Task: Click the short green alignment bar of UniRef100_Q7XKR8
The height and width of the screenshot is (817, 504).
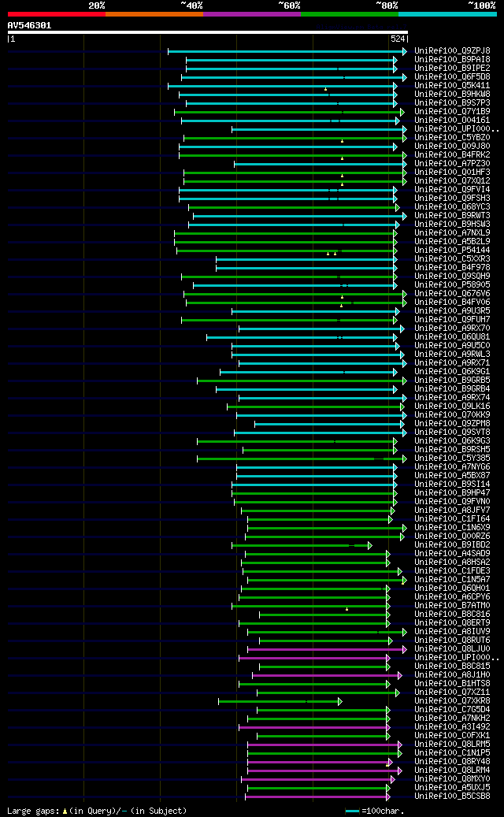Action: [280, 701]
